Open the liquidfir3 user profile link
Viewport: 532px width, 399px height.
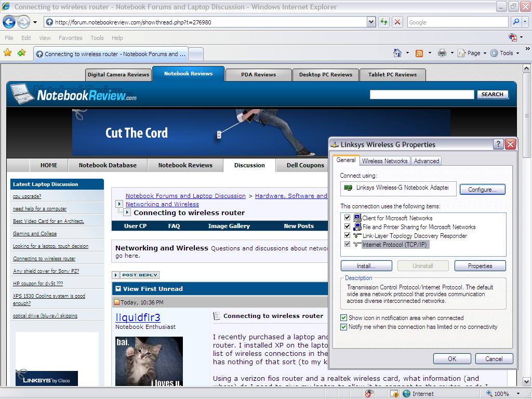click(138, 317)
